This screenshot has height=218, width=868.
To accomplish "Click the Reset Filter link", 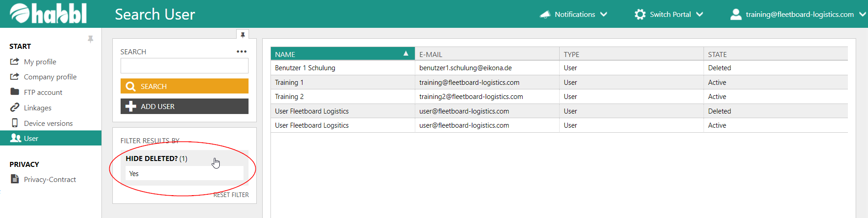I will tap(231, 195).
